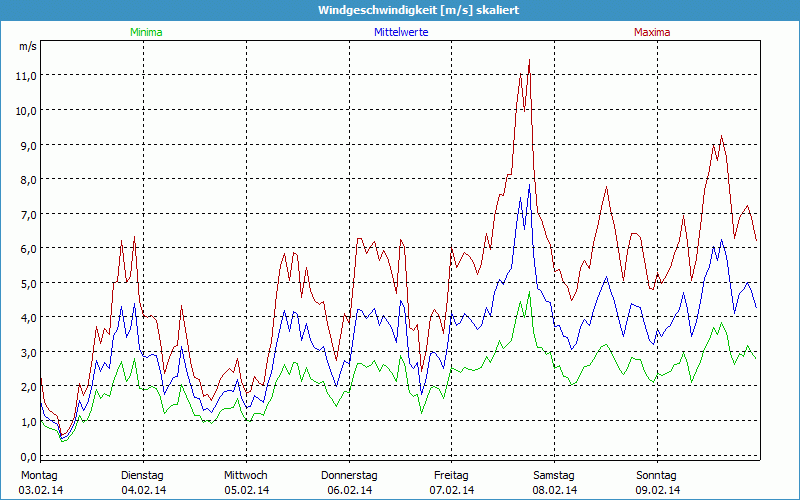Click the 'Samstag' day label
Image resolution: width=800 pixels, height=500 pixels.
(554, 476)
